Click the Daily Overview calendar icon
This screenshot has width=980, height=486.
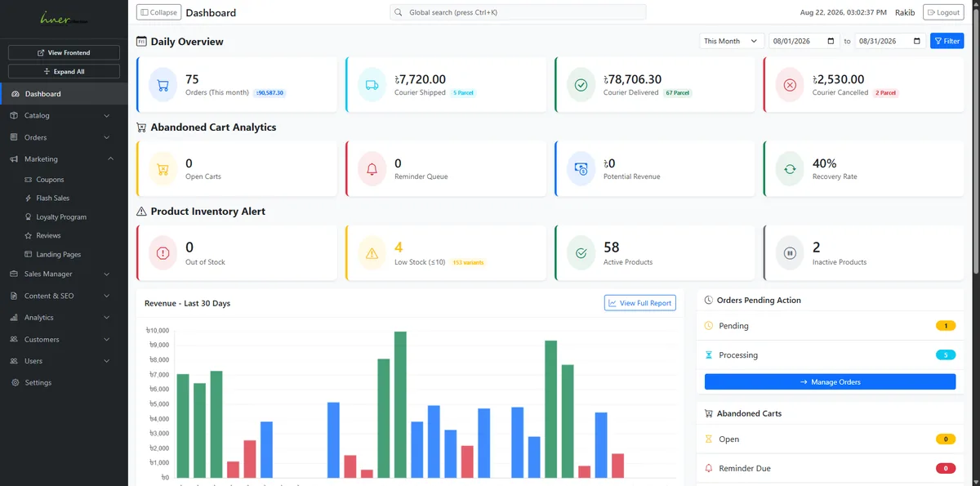(x=141, y=42)
